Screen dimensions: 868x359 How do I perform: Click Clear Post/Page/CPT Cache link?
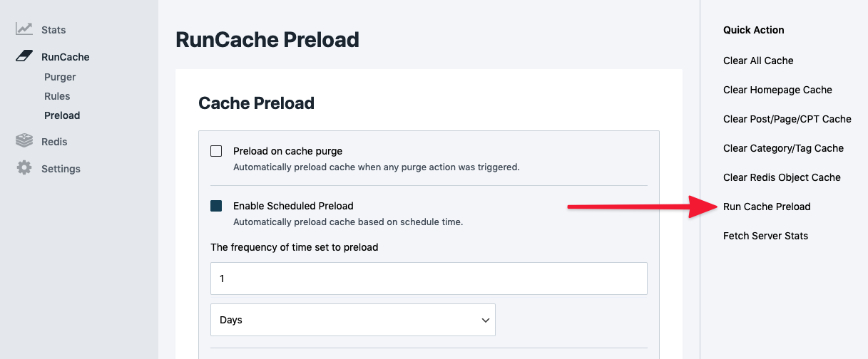tap(787, 119)
